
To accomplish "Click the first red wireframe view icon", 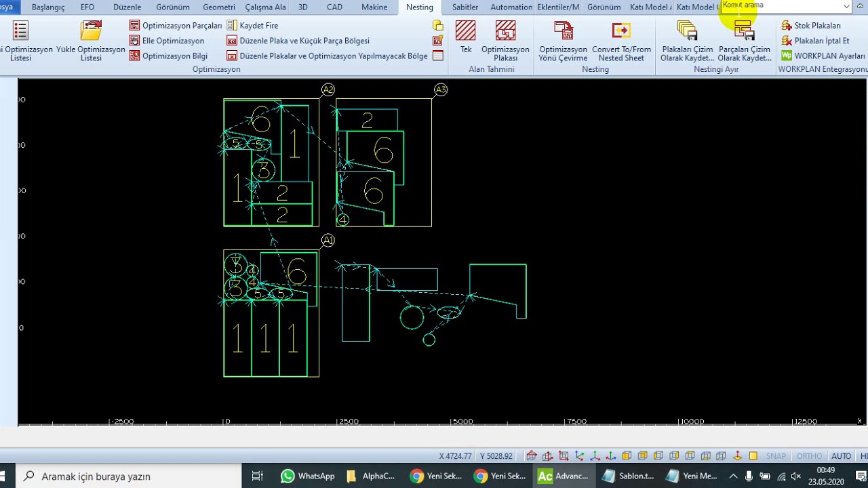I will (532, 456).
